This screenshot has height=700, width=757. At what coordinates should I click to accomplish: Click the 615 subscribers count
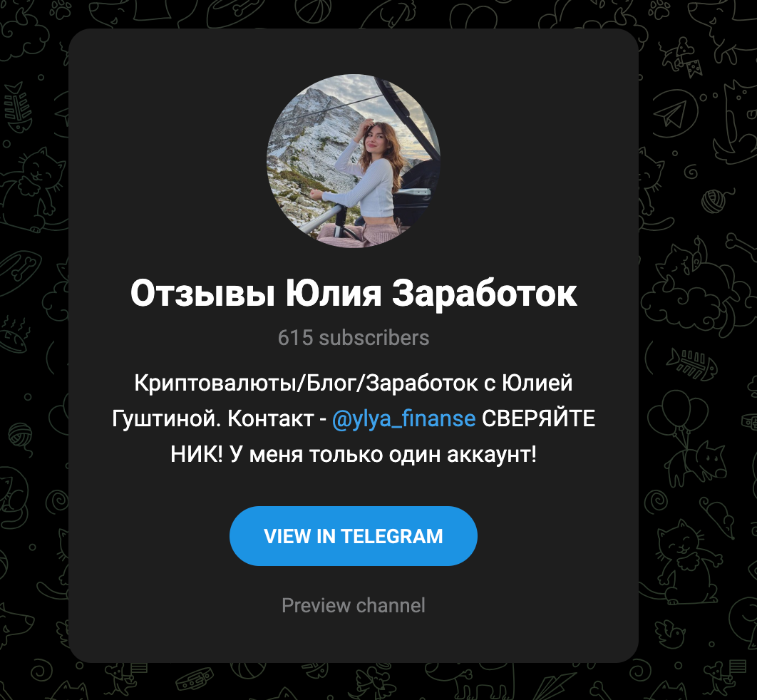pyautogui.click(x=354, y=337)
